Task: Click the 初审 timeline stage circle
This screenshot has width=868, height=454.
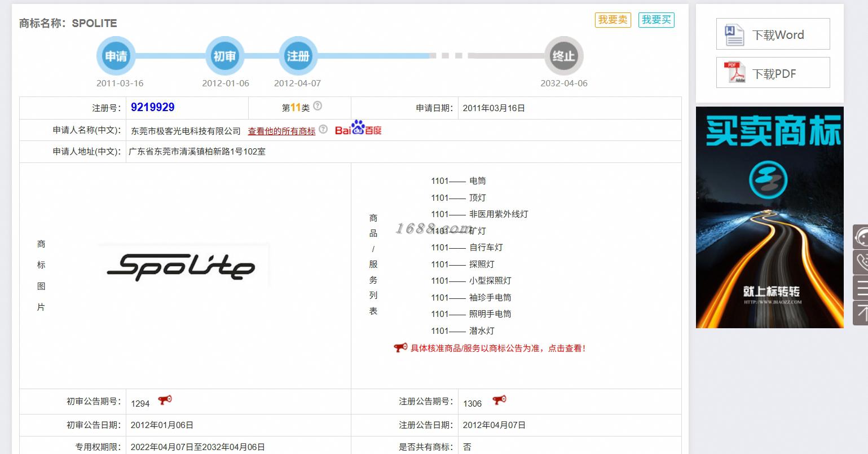Action: tap(224, 56)
